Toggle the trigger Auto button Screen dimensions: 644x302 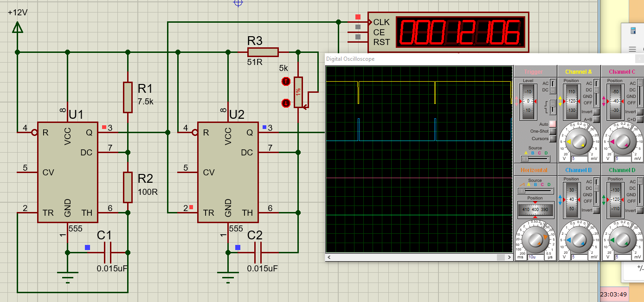[553, 124]
